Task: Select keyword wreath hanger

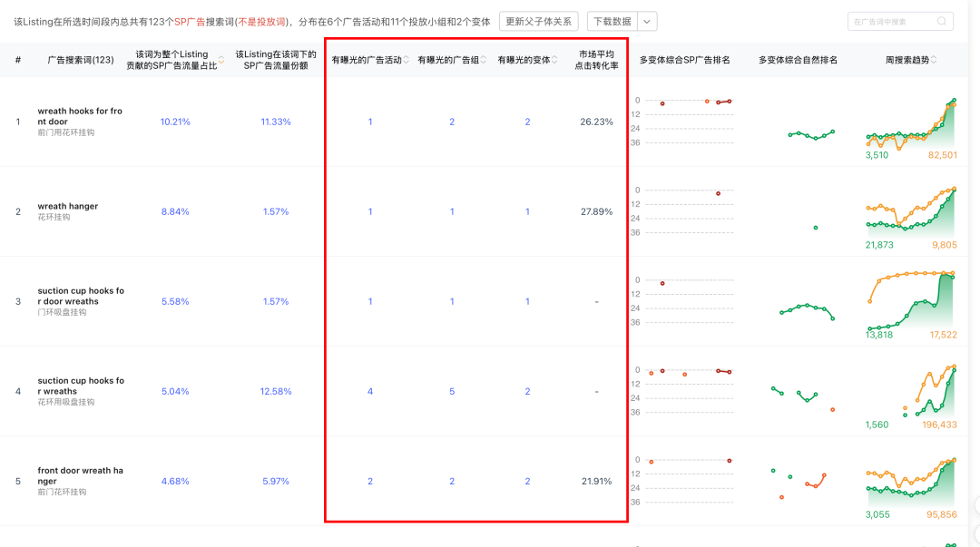Action: pos(67,206)
